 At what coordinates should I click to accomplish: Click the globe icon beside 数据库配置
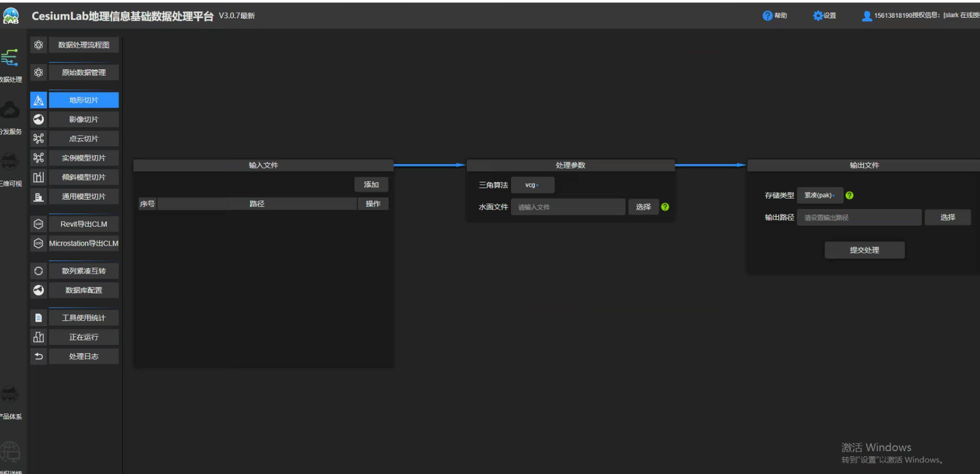pos(38,290)
